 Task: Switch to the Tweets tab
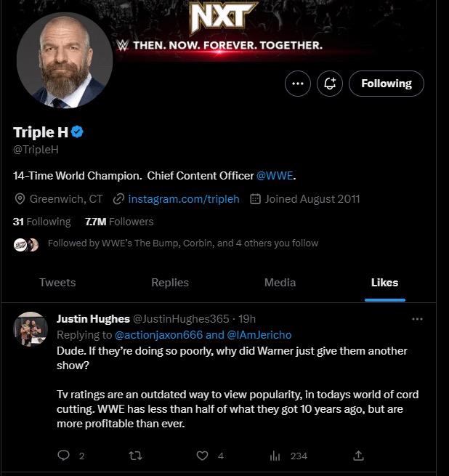pyautogui.click(x=57, y=283)
